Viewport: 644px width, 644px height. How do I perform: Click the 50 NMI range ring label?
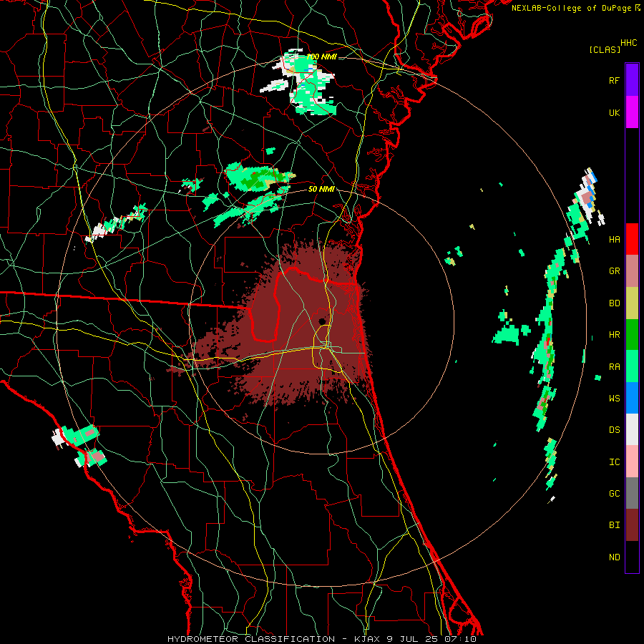[x=321, y=189]
